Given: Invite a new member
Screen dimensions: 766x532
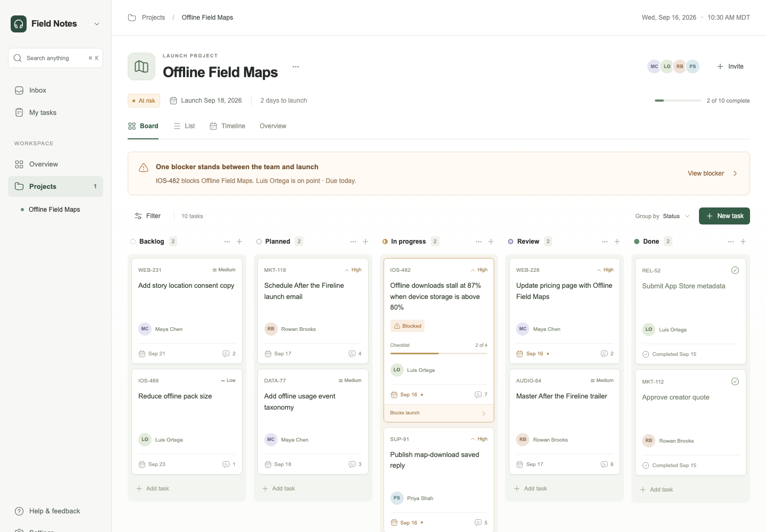Looking at the screenshot, I should (730, 66).
